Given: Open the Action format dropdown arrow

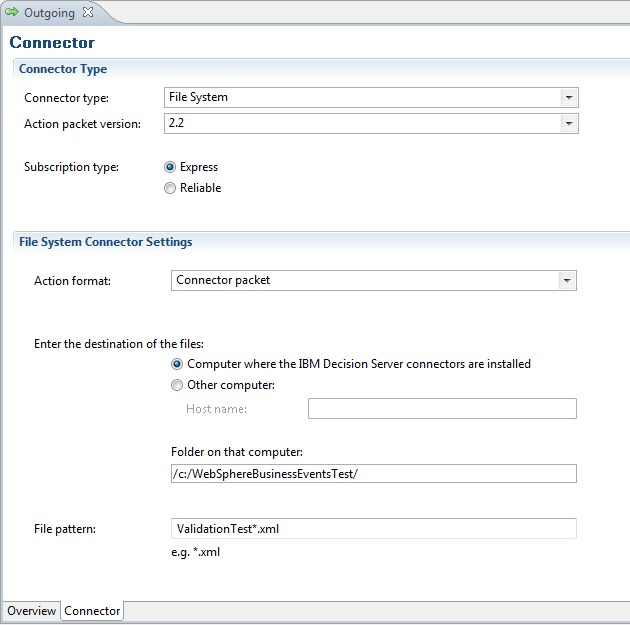Looking at the screenshot, I should 567,280.
